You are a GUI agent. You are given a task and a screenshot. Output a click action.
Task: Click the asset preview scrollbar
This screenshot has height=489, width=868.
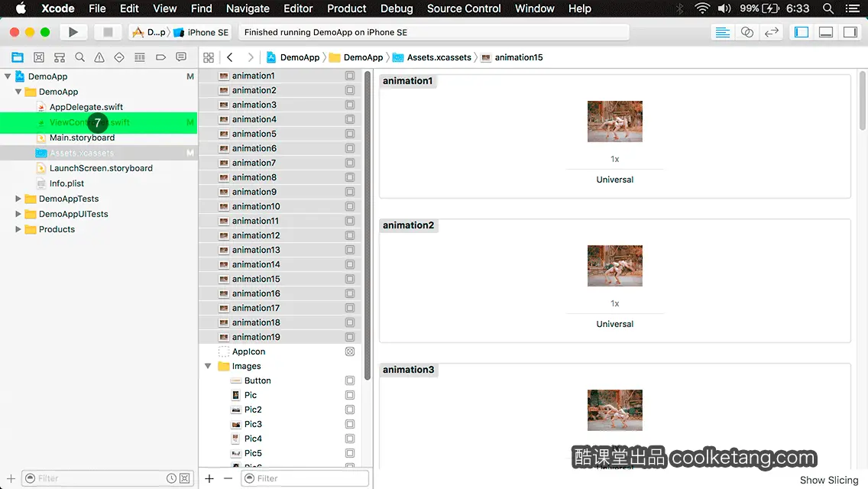coord(863,101)
